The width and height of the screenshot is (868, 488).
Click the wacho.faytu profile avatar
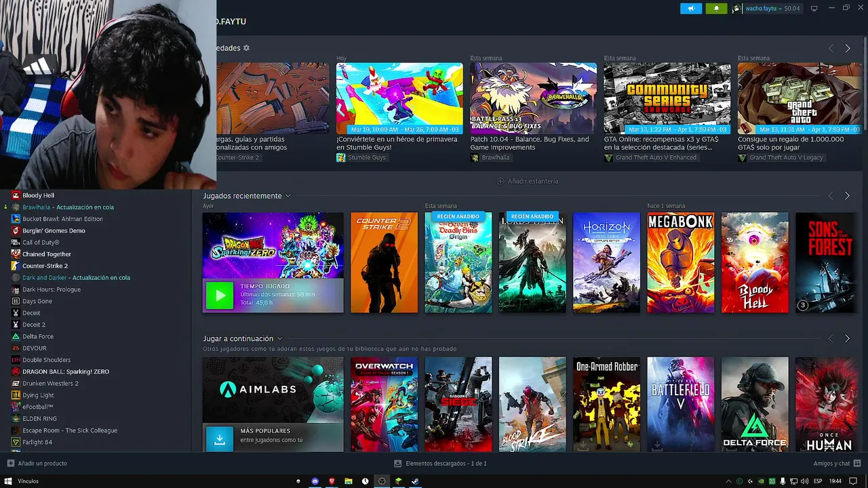pyautogui.click(x=737, y=8)
